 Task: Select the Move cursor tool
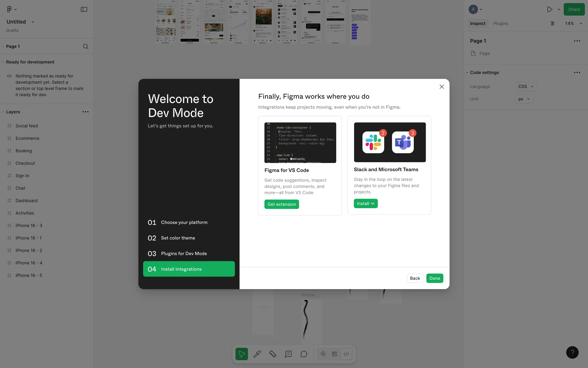(x=242, y=354)
